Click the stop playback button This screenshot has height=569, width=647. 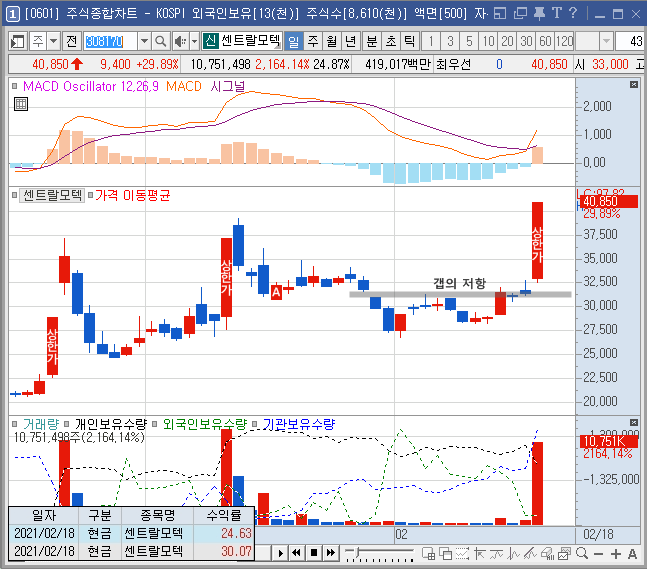point(314,553)
